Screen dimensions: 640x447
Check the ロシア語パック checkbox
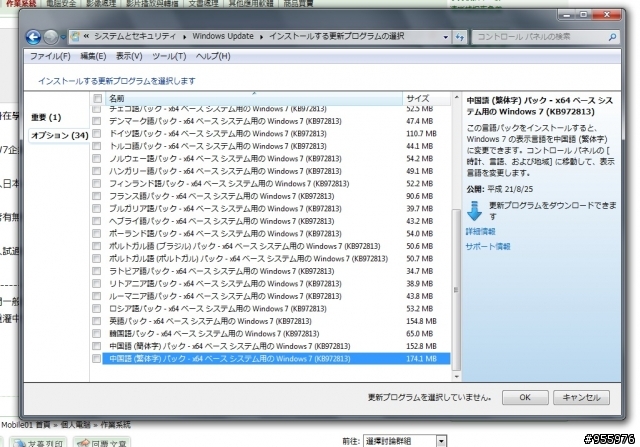point(97,309)
